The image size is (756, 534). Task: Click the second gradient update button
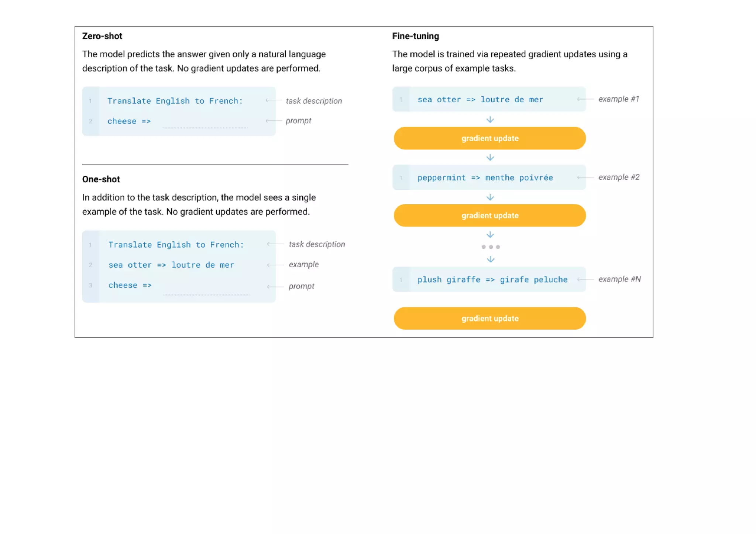[489, 216]
